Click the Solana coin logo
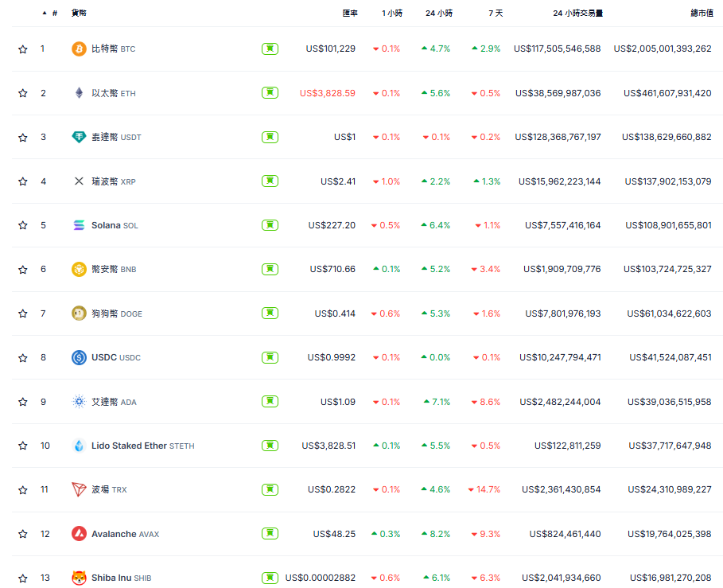Viewport: 723px width, 588px height. point(79,225)
